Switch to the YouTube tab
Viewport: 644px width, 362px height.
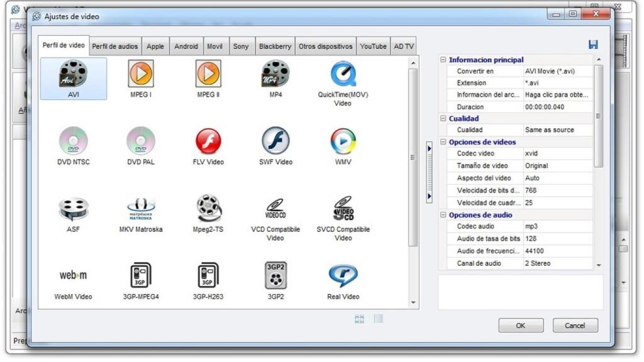[x=374, y=45]
